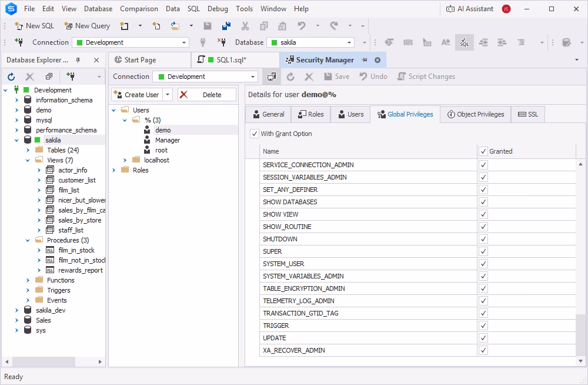Click the refresh icon in Security Manager toolbar
Viewport: 588px width, 385px height.
290,77
